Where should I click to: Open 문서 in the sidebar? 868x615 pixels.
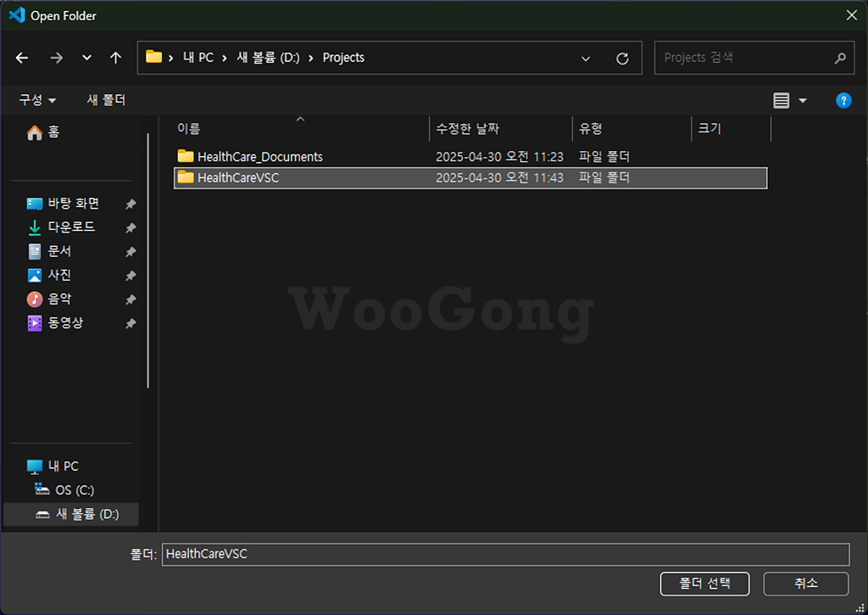pyautogui.click(x=50, y=252)
